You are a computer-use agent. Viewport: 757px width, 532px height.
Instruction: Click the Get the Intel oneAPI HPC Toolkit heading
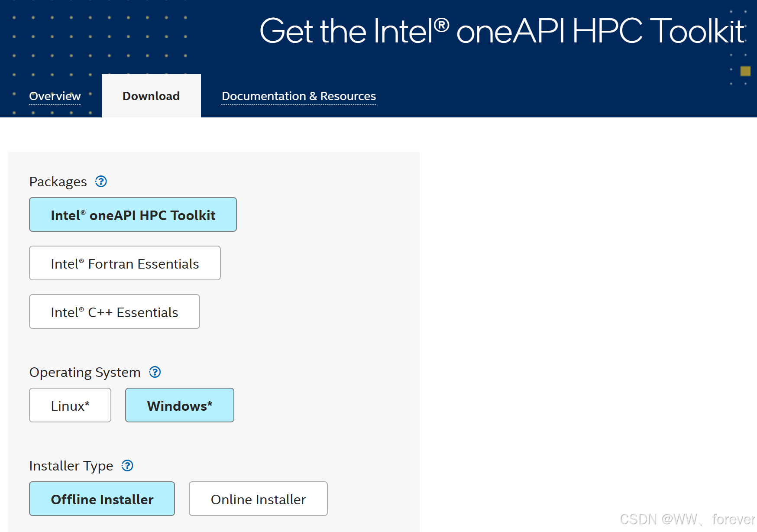pyautogui.click(x=502, y=31)
